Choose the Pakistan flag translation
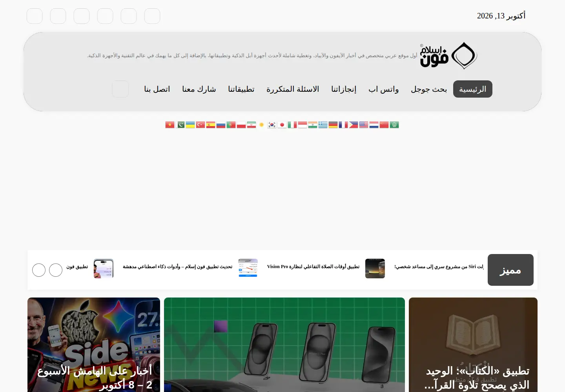This screenshot has height=392, width=565. pos(180,125)
